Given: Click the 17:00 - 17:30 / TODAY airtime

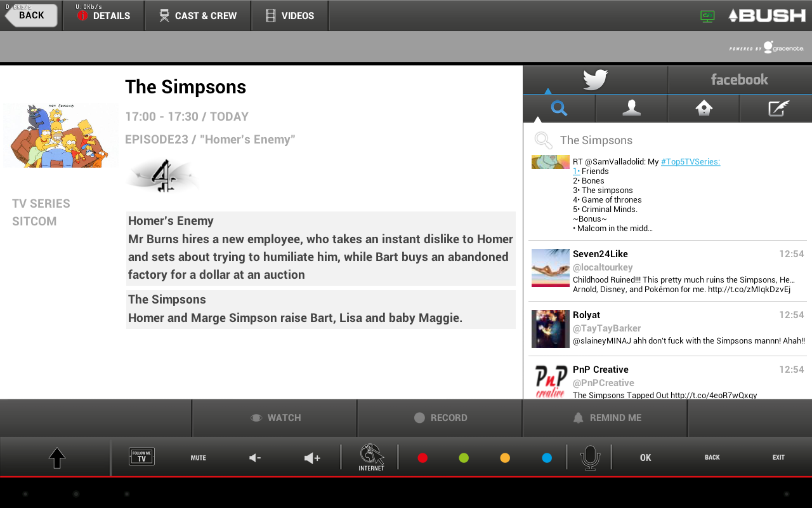Looking at the screenshot, I should [187, 117].
